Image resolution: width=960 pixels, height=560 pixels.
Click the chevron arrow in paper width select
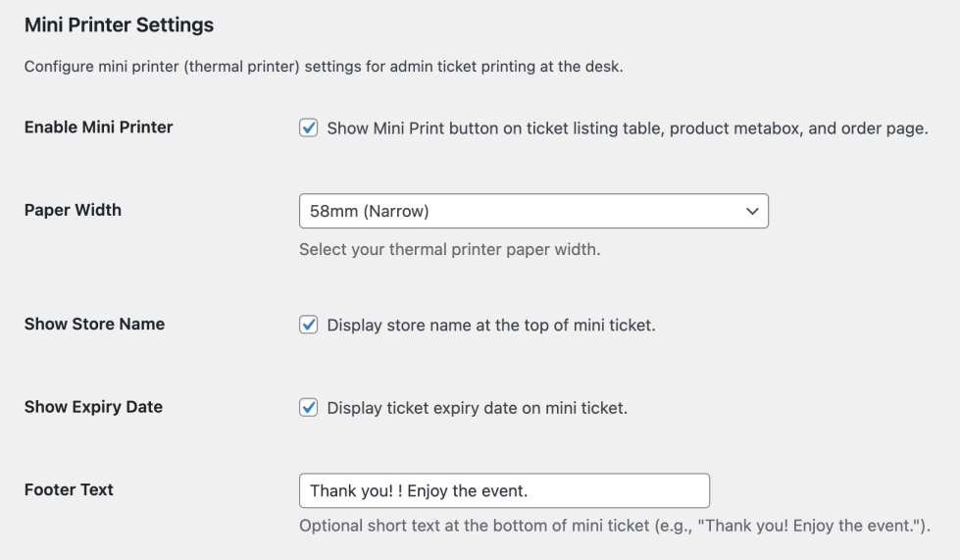pyautogui.click(x=752, y=211)
